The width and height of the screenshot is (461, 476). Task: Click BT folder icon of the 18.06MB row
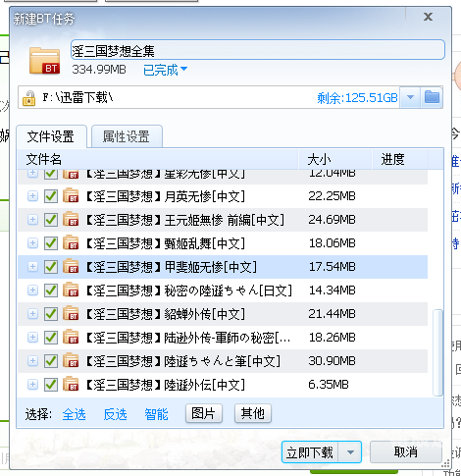(x=71, y=242)
